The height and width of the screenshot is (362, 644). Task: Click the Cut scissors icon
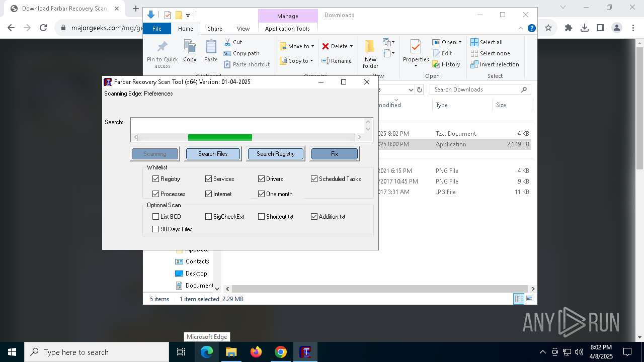coord(227,42)
